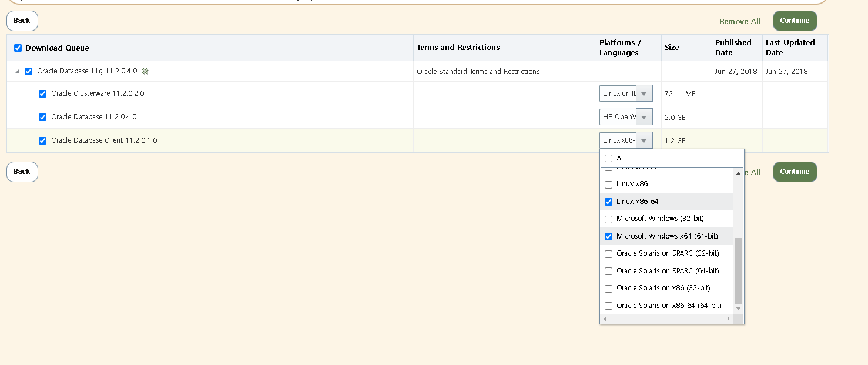Click Oracle Standard Terms and Restrictions text
The image size is (868, 365).
[x=478, y=72]
